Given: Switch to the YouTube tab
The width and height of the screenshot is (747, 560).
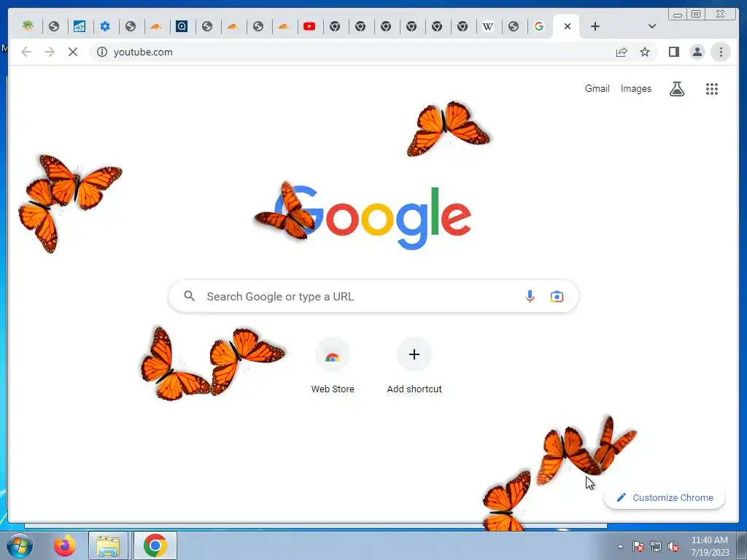Looking at the screenshot, I should [309, 26].
